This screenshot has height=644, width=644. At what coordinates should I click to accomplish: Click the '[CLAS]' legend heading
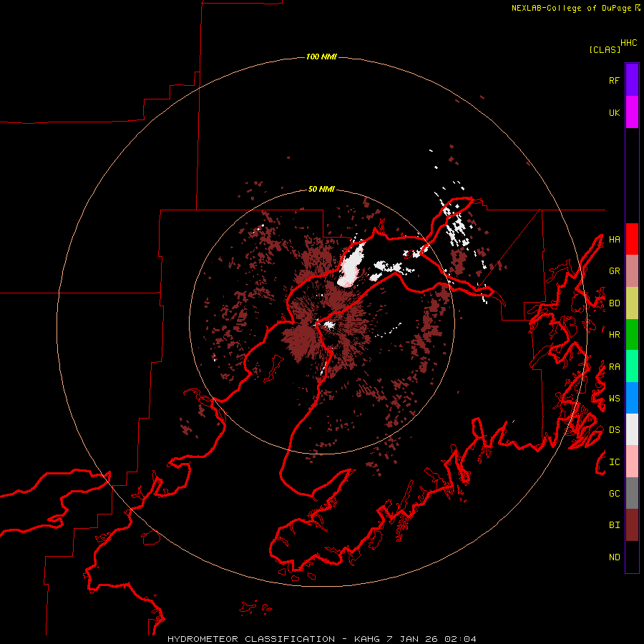click(605, 49)
